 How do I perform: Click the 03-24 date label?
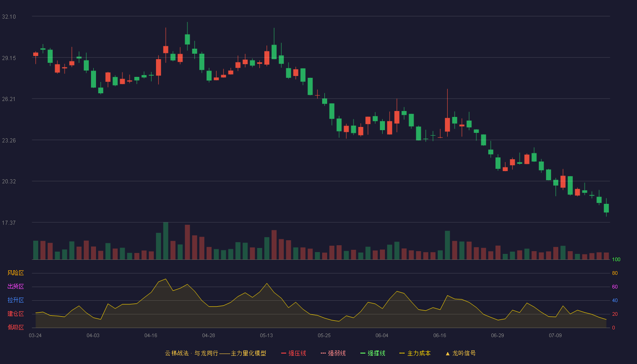click(35, 335)
